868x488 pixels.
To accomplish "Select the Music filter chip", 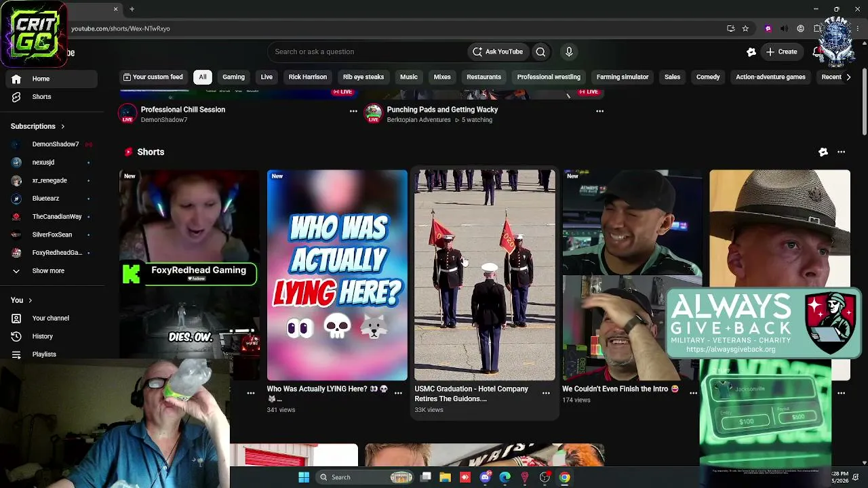I will [x=409, y=77].
